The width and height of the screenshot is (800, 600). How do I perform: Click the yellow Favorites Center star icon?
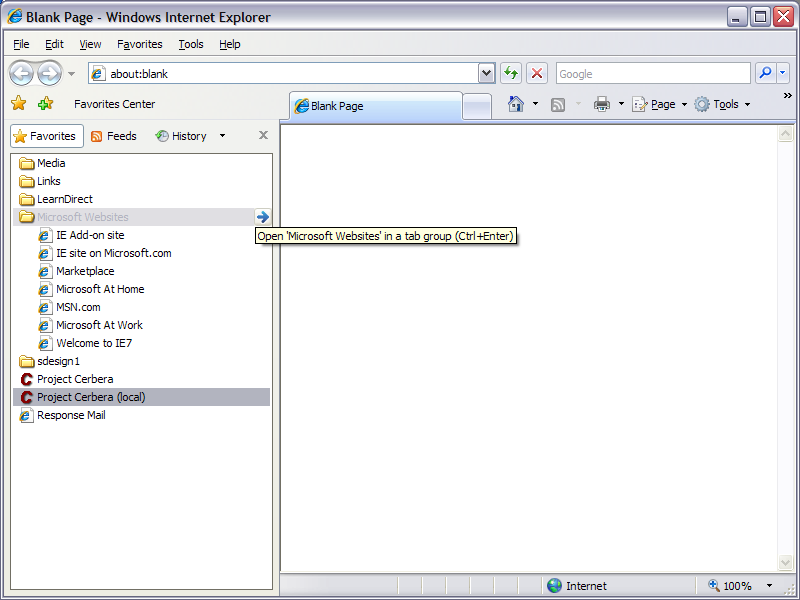19,104
